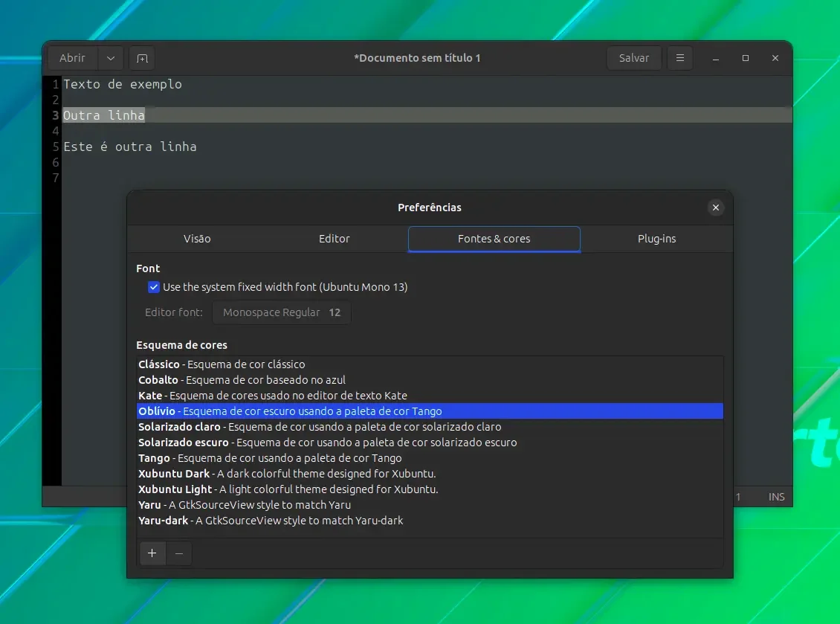Maximize the gedit window
The width and height of the screenshot is (840, 624).
(x=745, y=58)
